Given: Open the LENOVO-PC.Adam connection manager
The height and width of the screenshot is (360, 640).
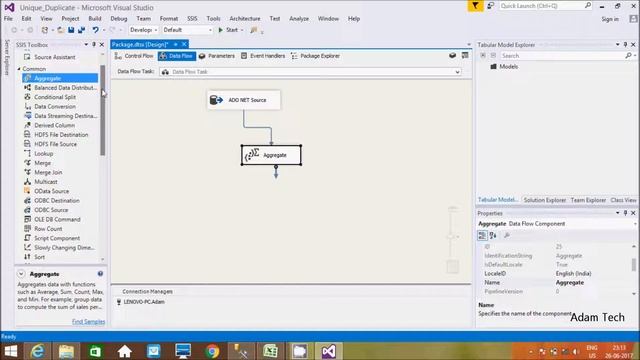Looking at the screenshot, I should [x=141, y=302].
